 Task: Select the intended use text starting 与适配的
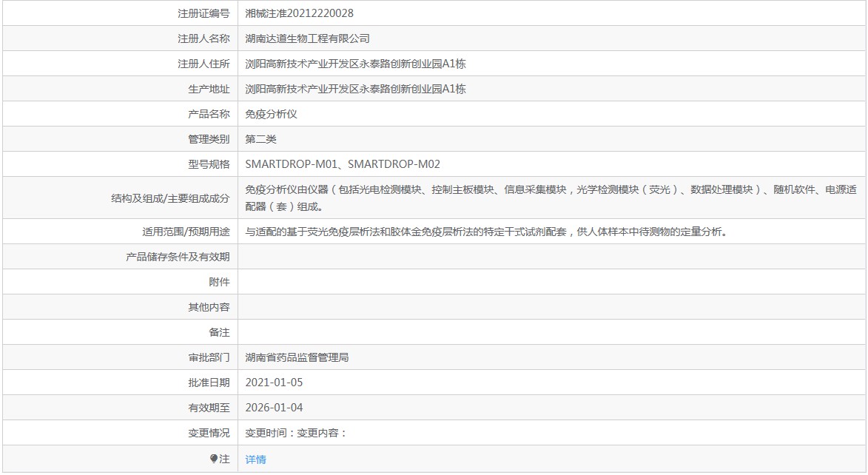coord(487,232)
